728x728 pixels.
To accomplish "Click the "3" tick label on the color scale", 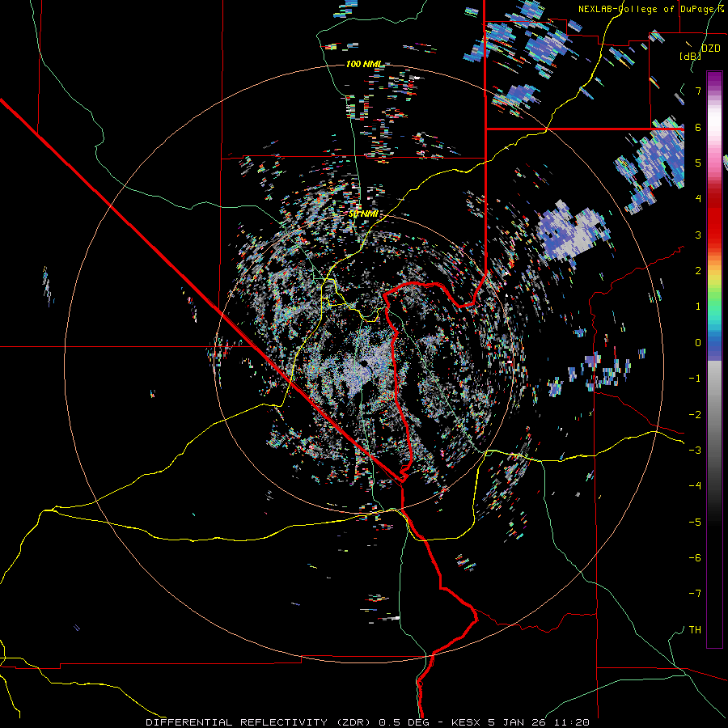I will (698, 235).
